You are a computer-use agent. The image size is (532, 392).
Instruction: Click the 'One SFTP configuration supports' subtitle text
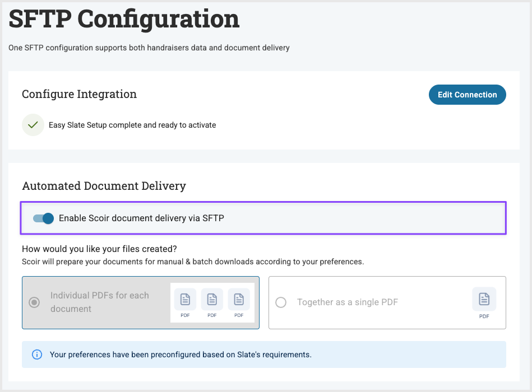(149, 48)
